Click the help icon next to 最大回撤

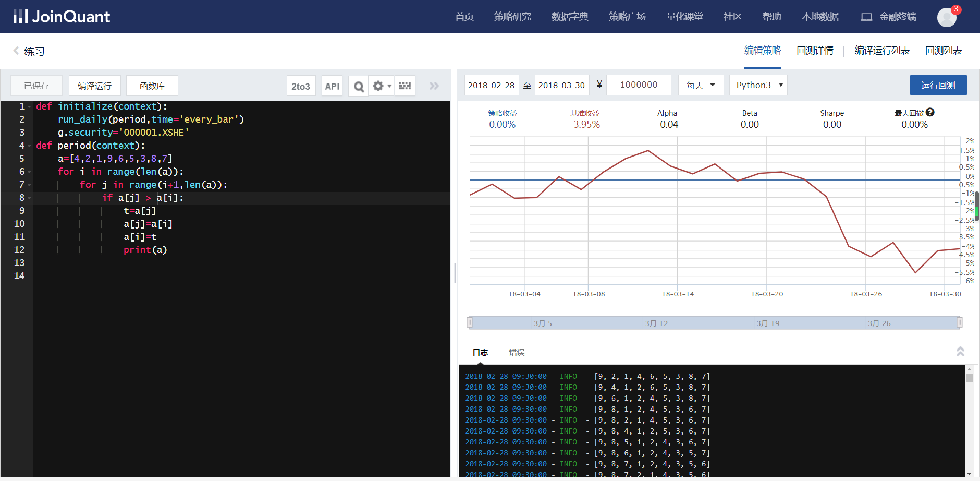pyautogui.click(x=930, y=113)
